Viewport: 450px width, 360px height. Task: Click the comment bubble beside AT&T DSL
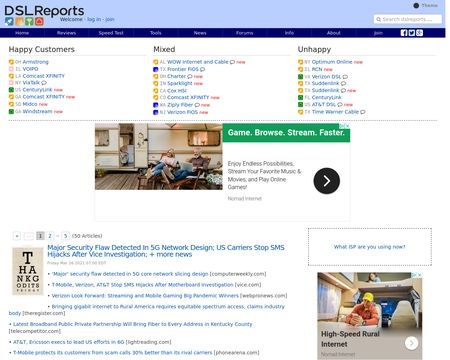click(340, 105)
